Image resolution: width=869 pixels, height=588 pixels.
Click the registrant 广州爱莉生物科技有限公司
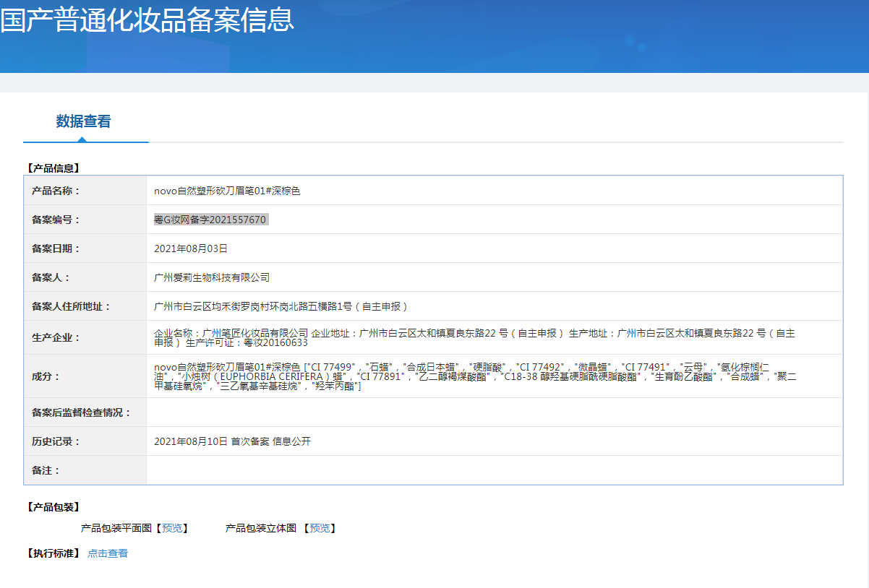pyautogui.click(x=212, y=277)
